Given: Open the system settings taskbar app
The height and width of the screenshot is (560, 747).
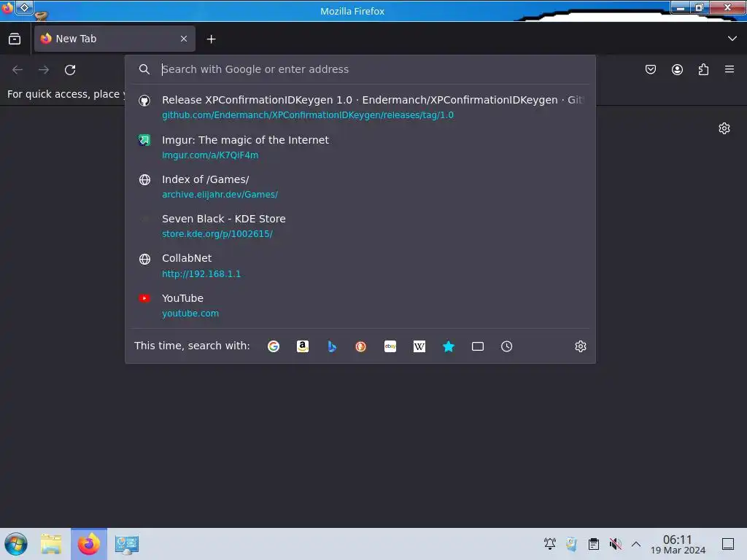Looking at the screenshot, I should coord(127,544).
